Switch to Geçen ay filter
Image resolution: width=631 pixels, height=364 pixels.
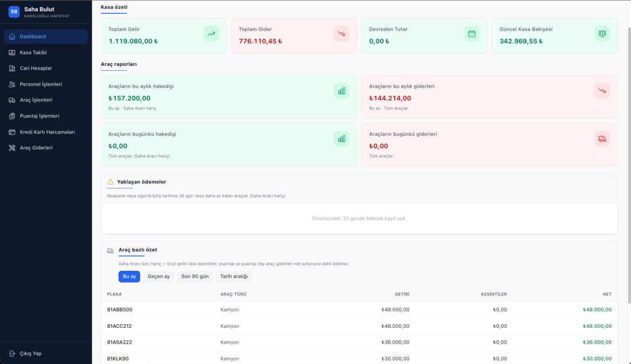pyautogui.click(x=159, y=277)
